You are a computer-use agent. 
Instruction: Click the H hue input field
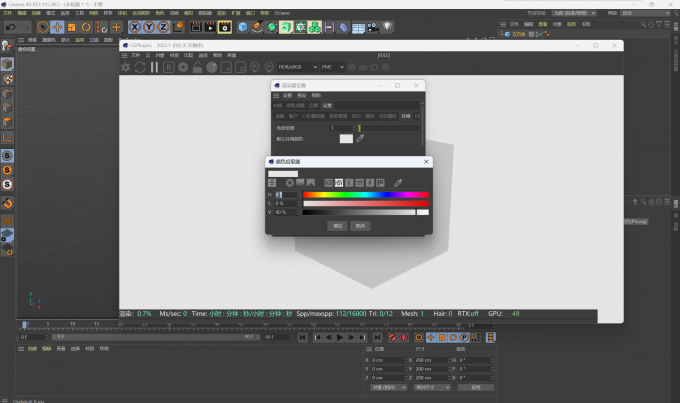tap(287, 195)
